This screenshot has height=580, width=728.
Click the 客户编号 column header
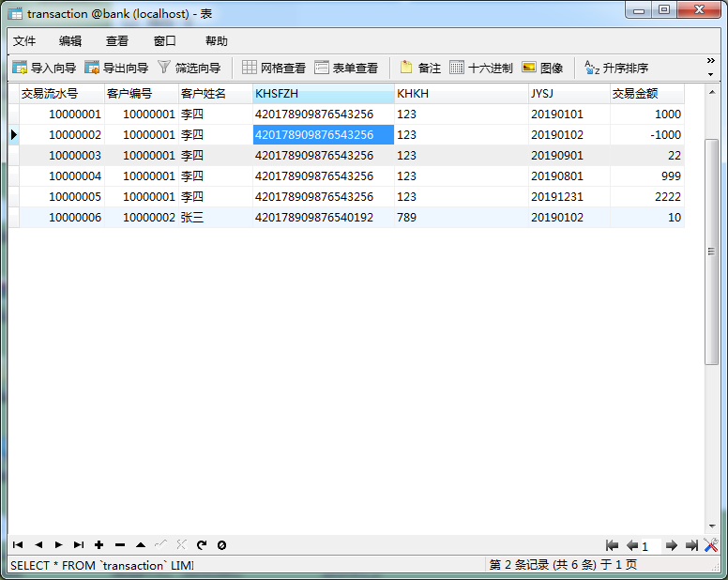[x=142, y=93]
